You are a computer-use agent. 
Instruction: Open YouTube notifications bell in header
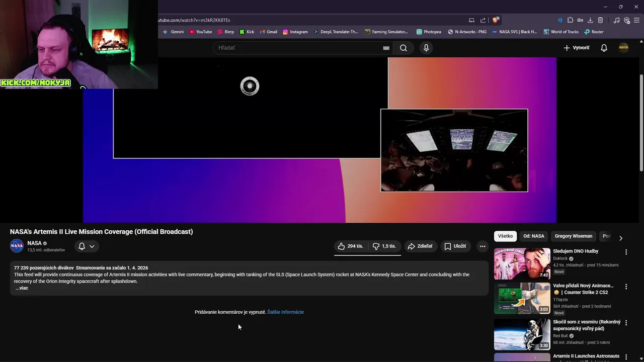(604, 48)
